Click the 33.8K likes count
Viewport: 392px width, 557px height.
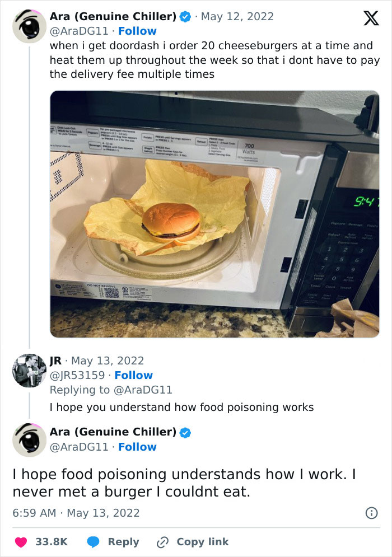(x=52, y=541)
